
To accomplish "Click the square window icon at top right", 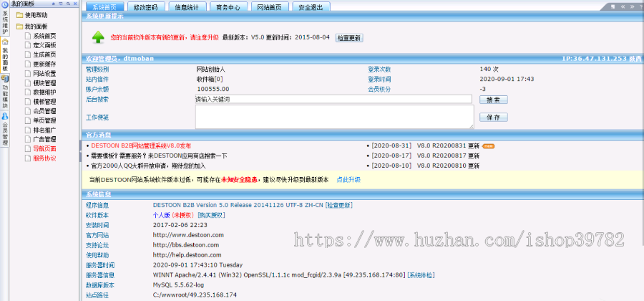I will pos(613,6).
